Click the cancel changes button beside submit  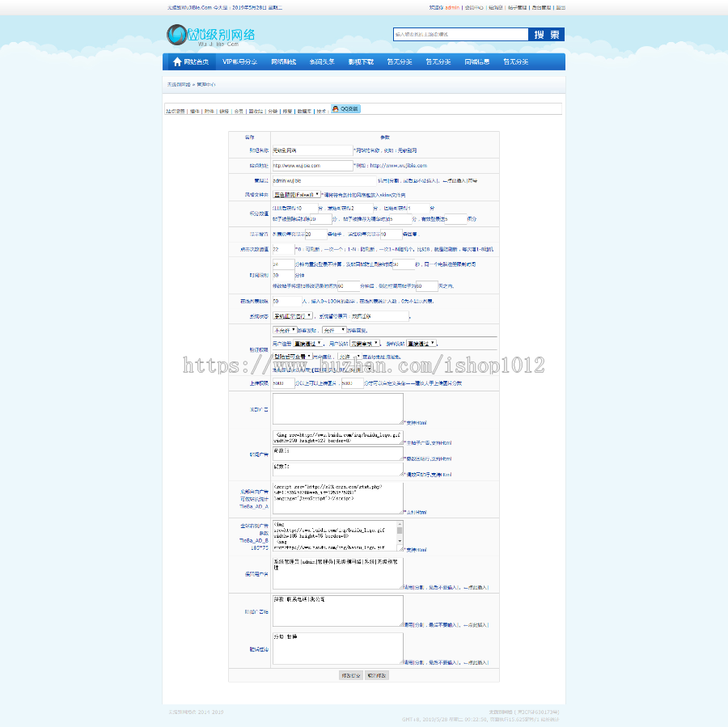[x=376, y=675]
